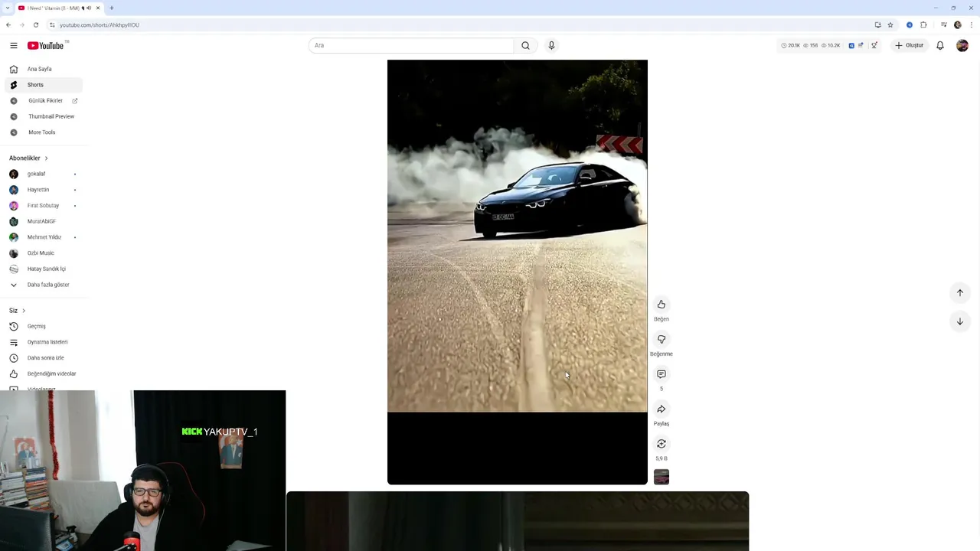Open Hayrettin subscription channel
Image resolution: width=980 pixels, height=551 pixels.
[x=44, y=190]
